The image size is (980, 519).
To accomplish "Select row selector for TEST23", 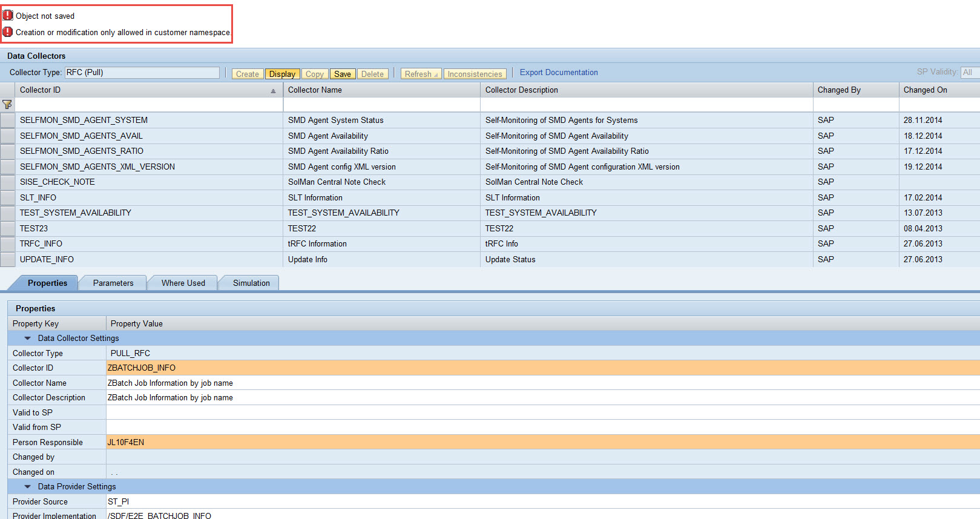I will [x=7, y=228].
